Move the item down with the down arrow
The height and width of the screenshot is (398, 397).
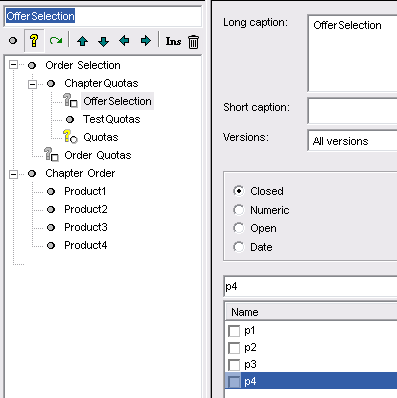[104, 41]
